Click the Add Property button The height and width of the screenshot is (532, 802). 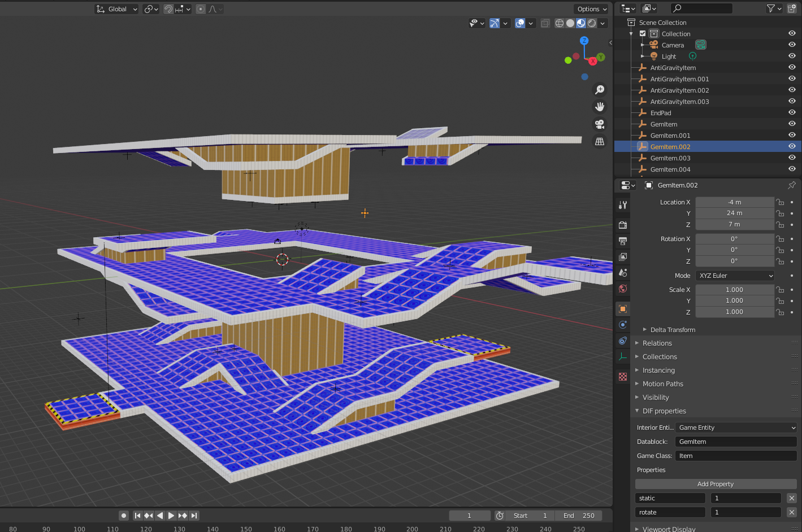click(x=716, y=484)
